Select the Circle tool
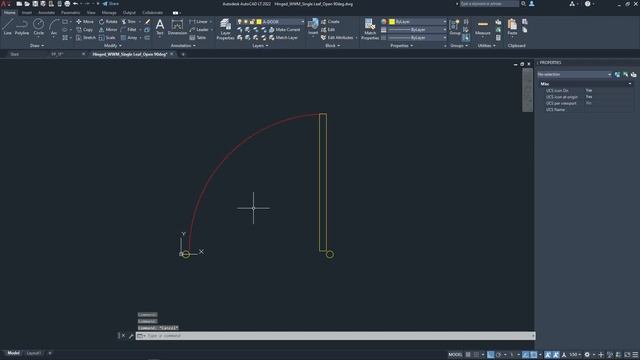The image size is (640, 360). (38, 27)
